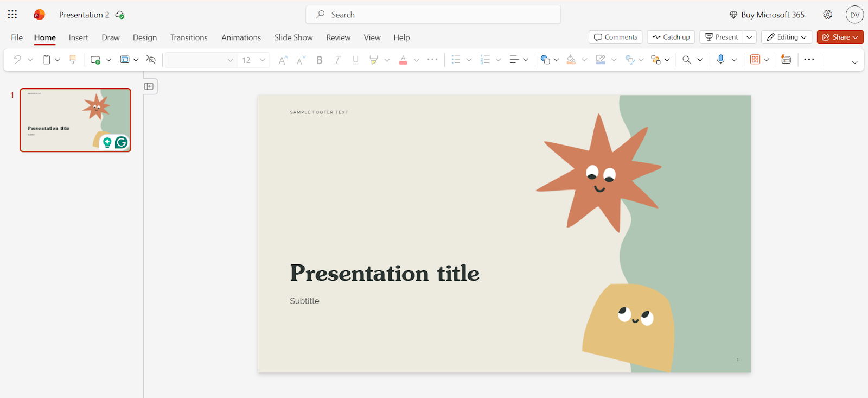The width and height of the screenshot is (868, 398).
Task: Click the Dictate microphone icon
Action: [720, 60]
